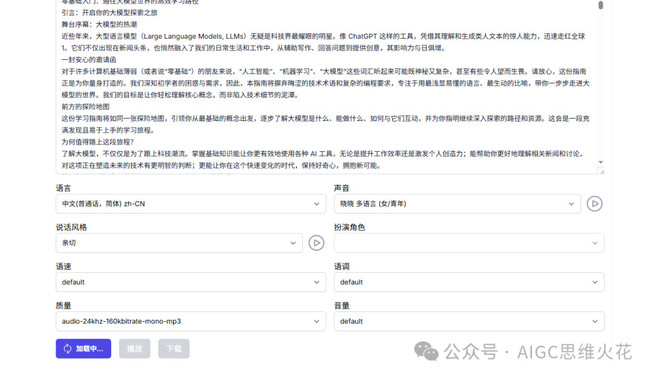Open the empty 扮演角色 role dropdown

click(x=469, y=243)
